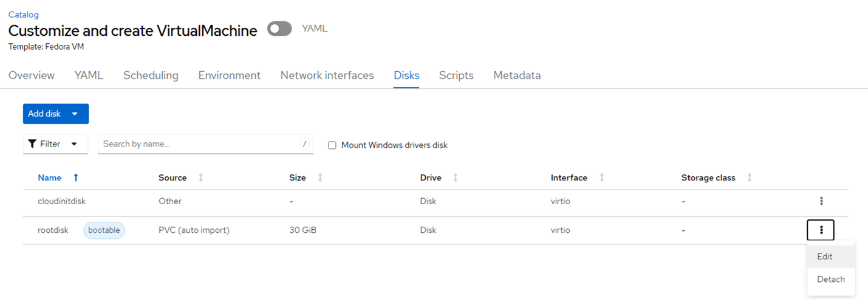Select the Disks tab

pos(406,75)
